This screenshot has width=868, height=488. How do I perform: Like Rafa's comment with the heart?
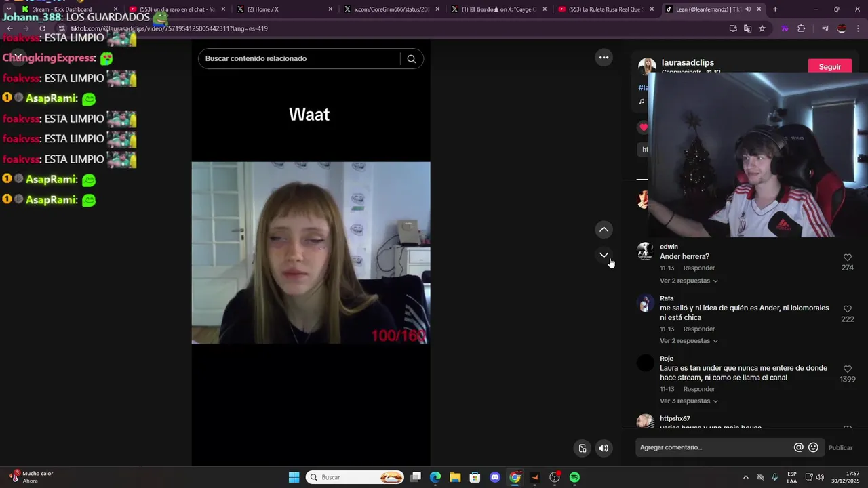coord(848,309)
